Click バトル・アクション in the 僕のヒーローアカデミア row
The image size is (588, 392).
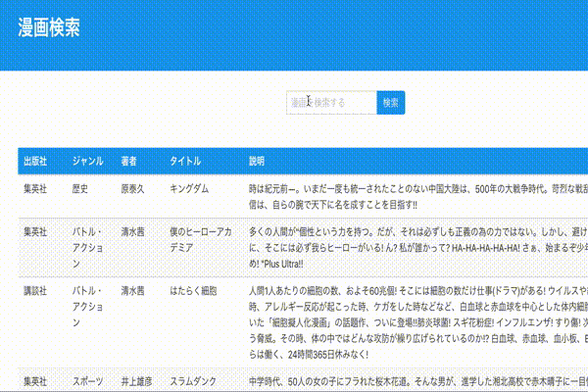coord(88,248)
